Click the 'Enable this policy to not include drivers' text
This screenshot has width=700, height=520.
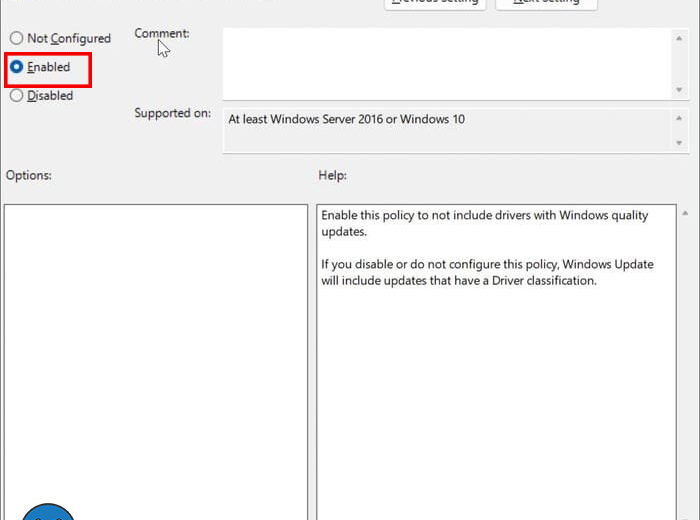(484, 223)
